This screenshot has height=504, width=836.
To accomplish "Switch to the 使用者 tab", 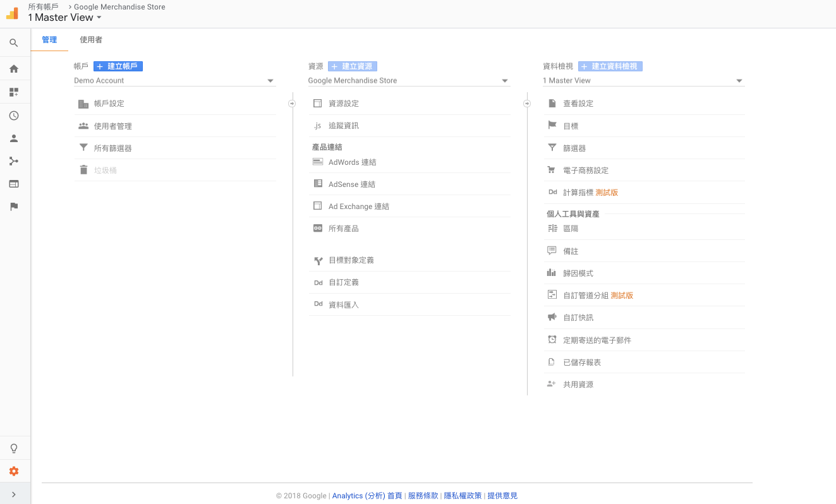I will pos(91,40).
